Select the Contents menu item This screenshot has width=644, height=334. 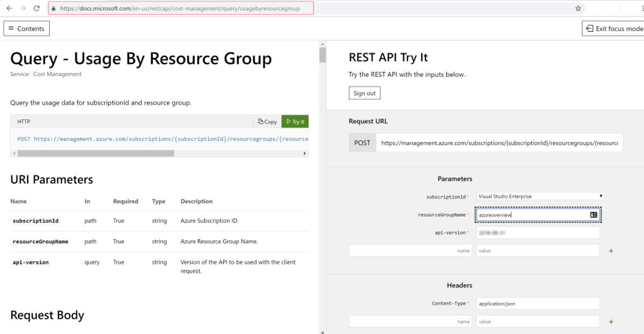tap(26, 28)
